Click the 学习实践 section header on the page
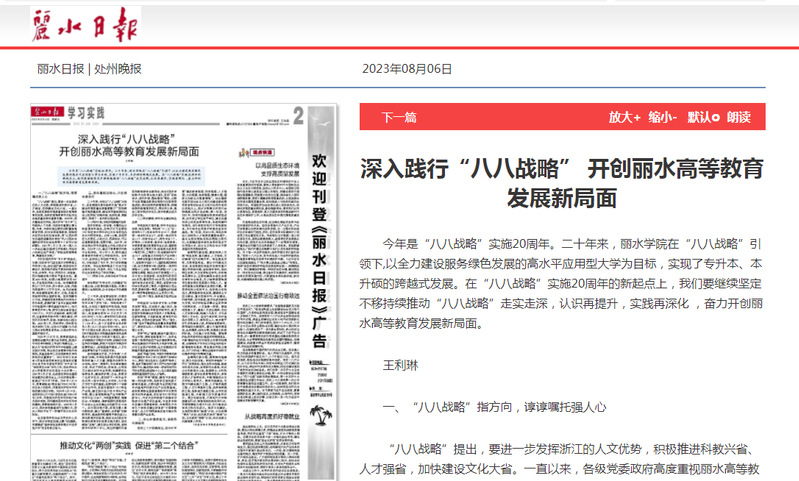 (85, 111)
